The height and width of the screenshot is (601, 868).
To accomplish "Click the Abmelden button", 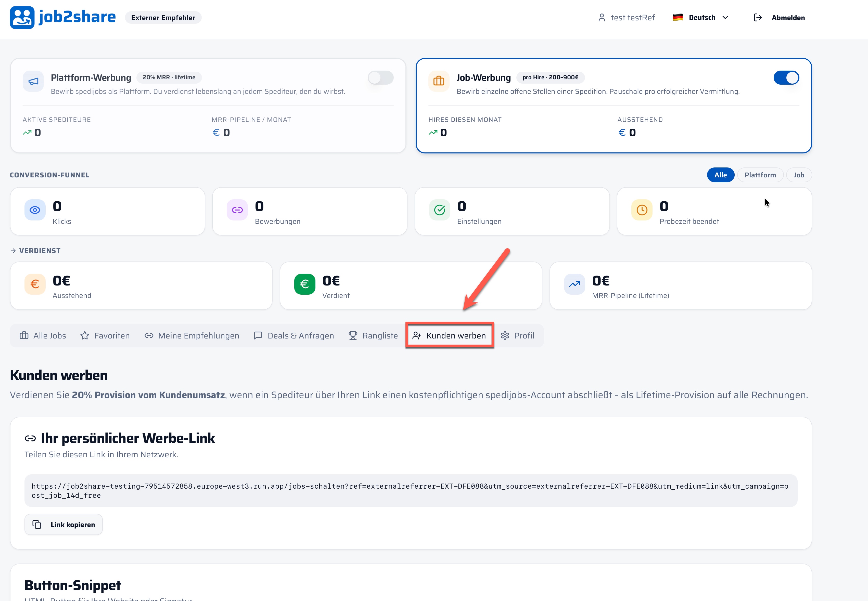I will point(780,18).
